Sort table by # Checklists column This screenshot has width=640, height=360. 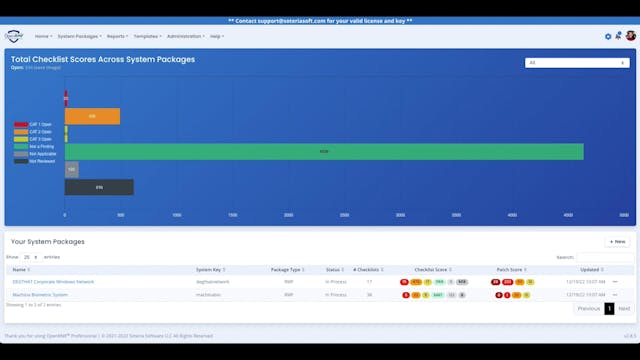368,270
